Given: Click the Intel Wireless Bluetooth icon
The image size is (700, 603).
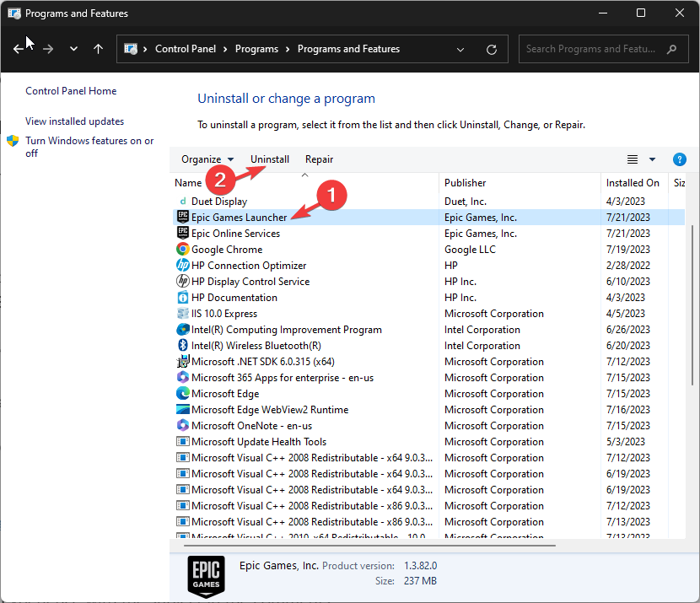Looking at the screenshot, I should click(182, 346).
